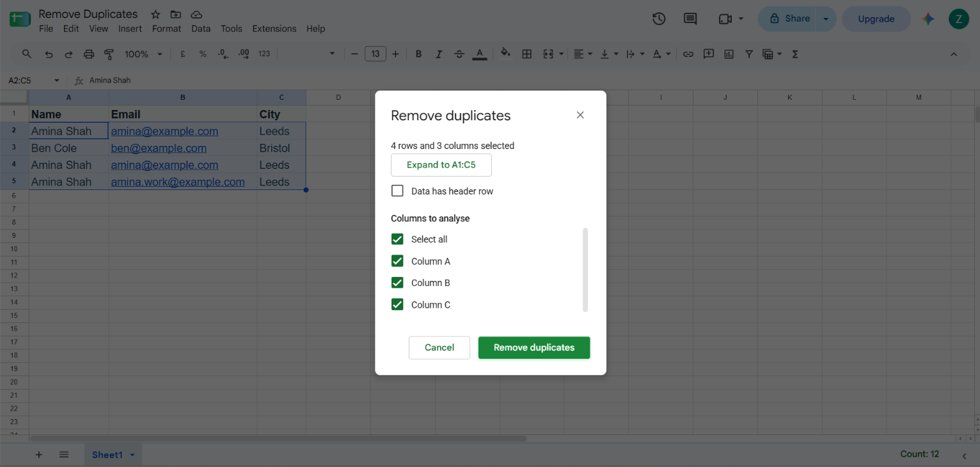Viewport: 980px width, 467px height.
Task: Uncheck the Column A checkbox
Action: (397, 261)
